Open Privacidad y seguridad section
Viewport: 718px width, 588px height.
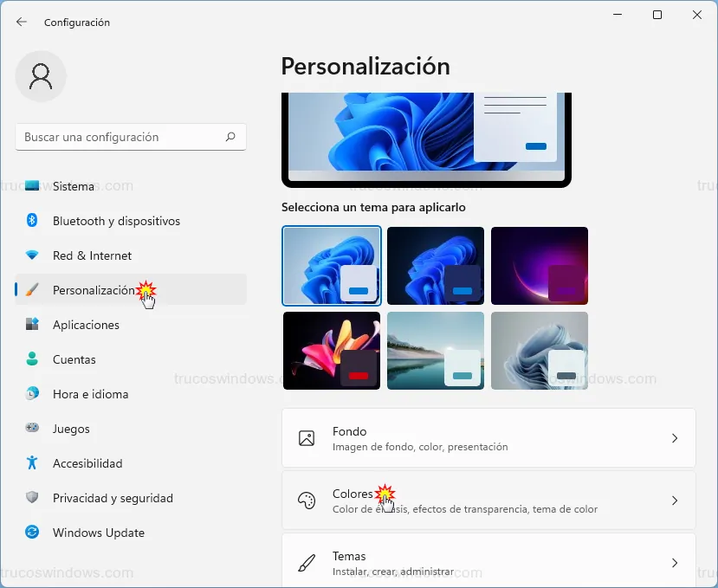click(113, 498)
